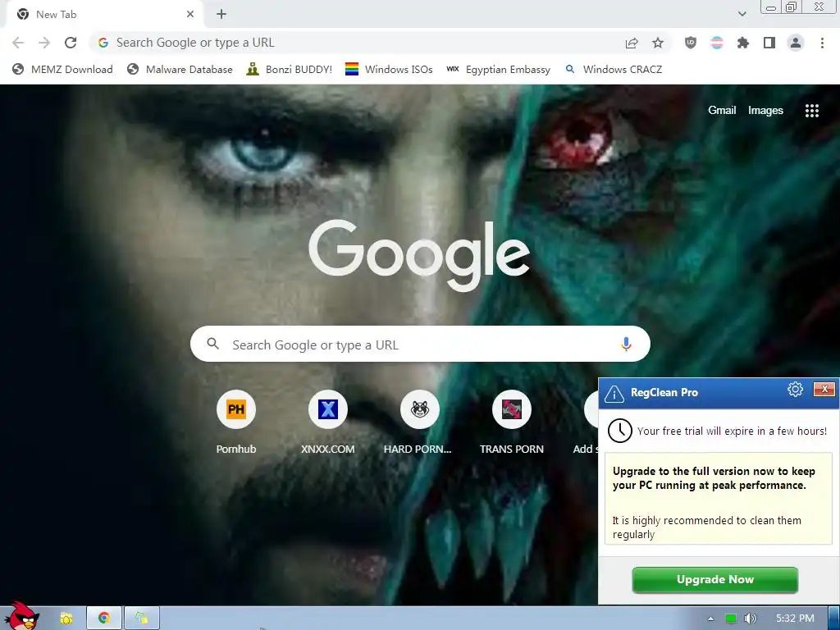Click the magnifier icon in search box

coord(212,344)
